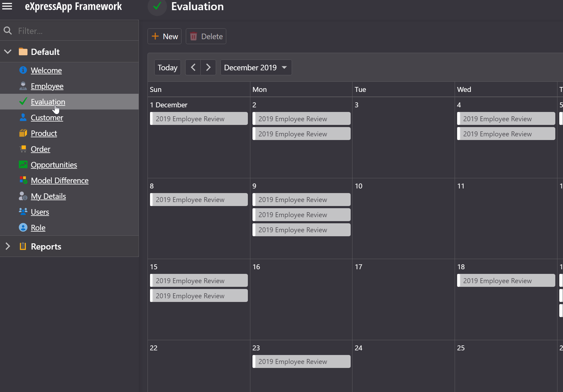Select the December 17 date number
The width and height of the screenshot is (563, 392).
[358, 267]
